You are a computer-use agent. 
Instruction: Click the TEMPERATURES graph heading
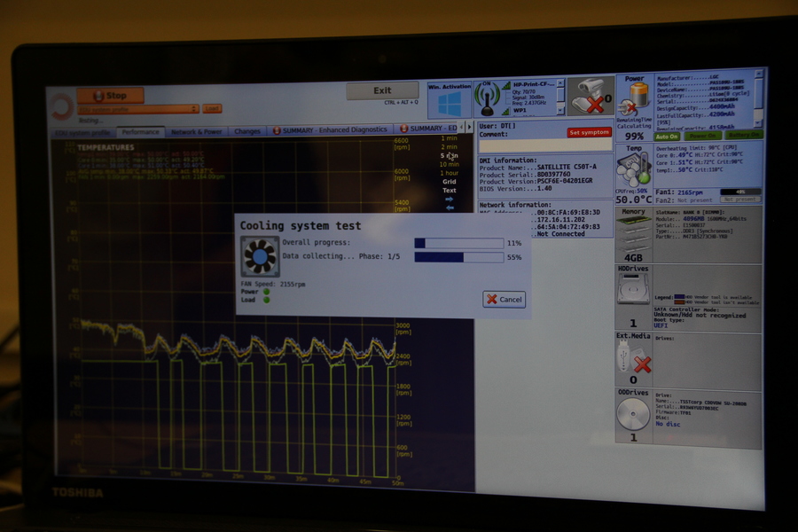tap(106, 148)
